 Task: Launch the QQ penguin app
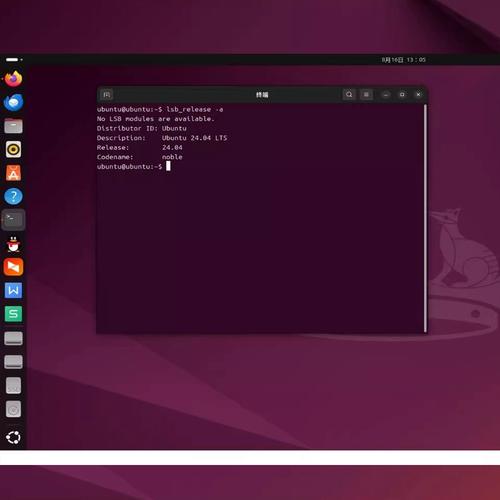(x=13, y=244)
